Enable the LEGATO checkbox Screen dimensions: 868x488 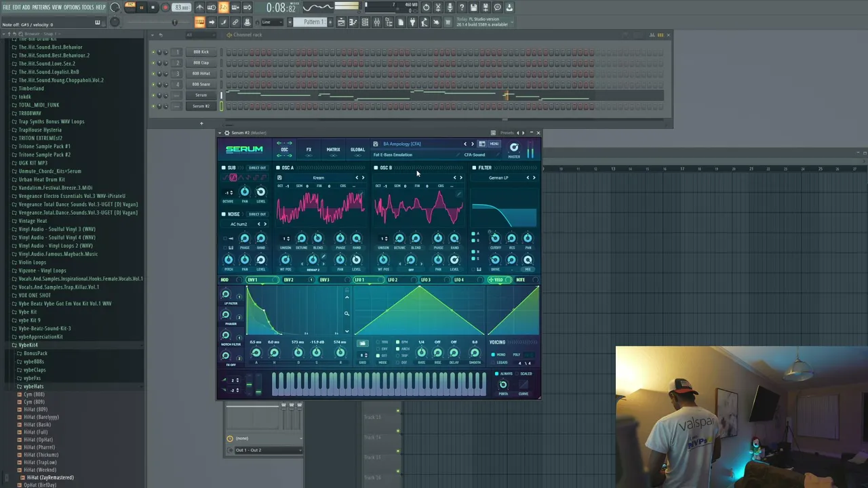[493, 362]
